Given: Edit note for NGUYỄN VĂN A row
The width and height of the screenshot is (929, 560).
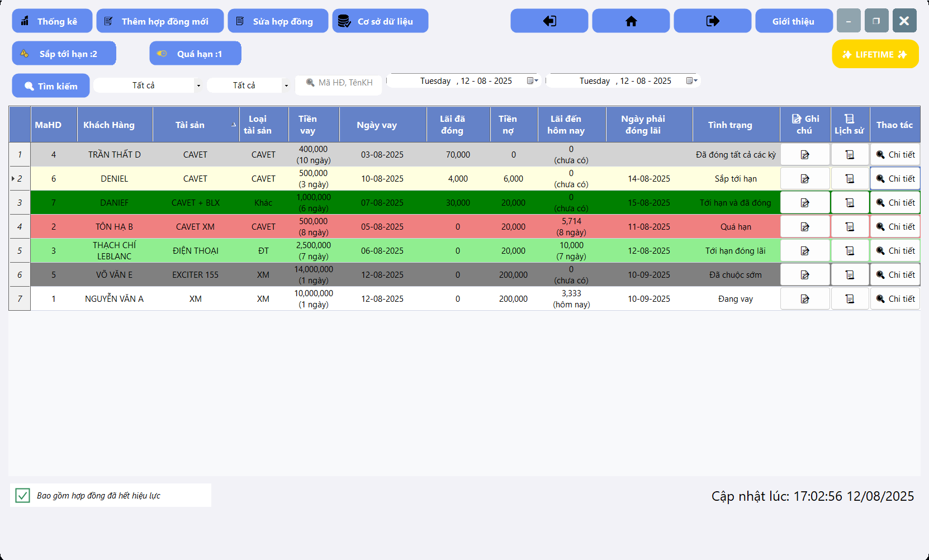Looking at the screenshot, I should [x=805, y=299].
